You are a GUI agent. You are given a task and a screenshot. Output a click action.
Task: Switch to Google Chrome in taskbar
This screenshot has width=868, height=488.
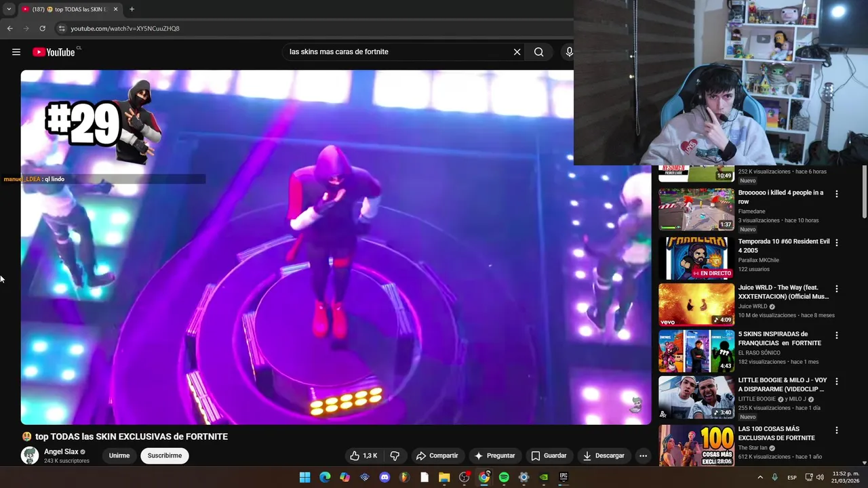coord(484,477)
